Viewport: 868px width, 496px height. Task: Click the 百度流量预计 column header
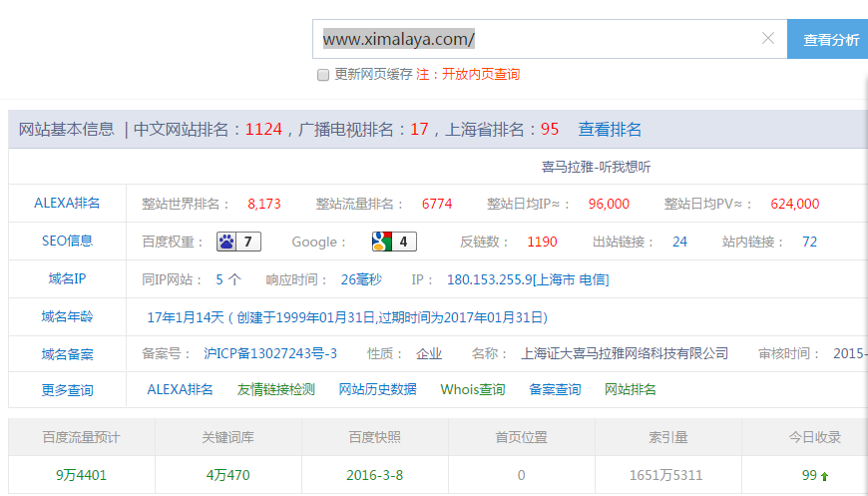81,437
